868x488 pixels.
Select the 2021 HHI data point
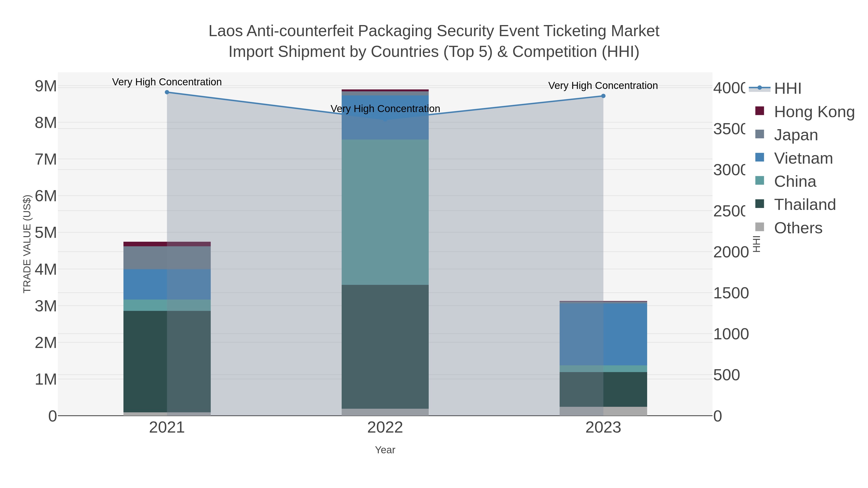(167, 92)
